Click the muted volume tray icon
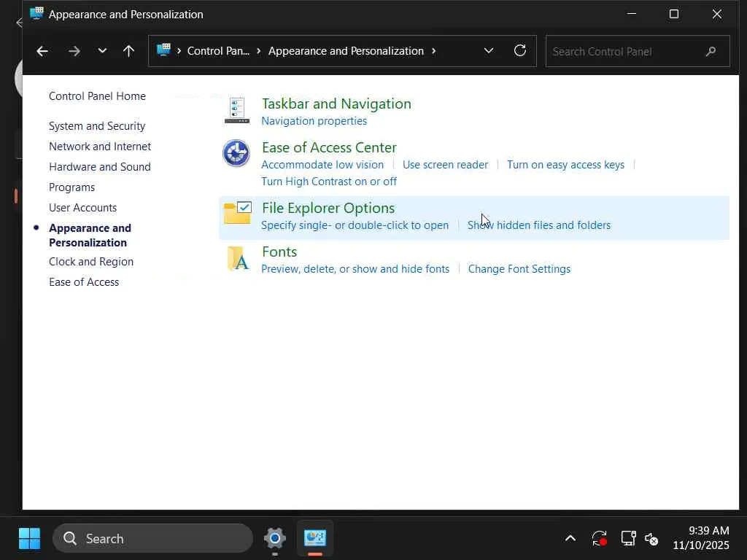Image resolution: width=747 pixels, height=560 pixels. click(x=651, y=539)
